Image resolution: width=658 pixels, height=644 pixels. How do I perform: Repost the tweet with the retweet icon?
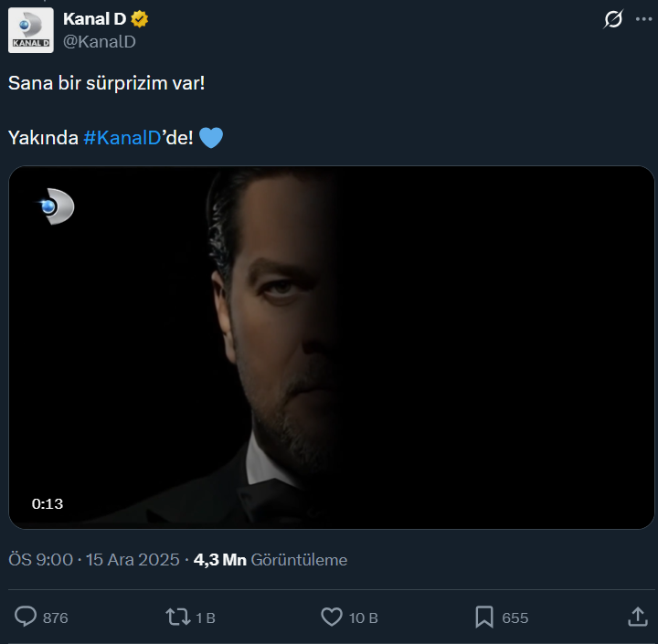[x=177, y=618]
